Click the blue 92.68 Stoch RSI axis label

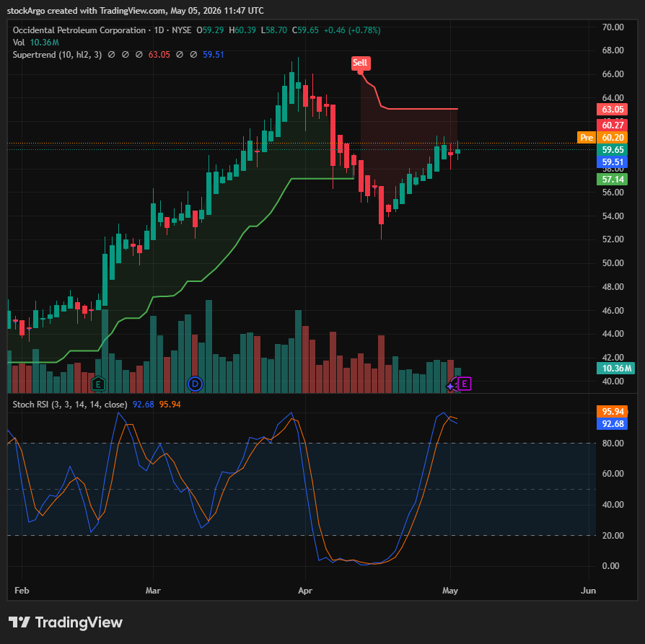612,424
